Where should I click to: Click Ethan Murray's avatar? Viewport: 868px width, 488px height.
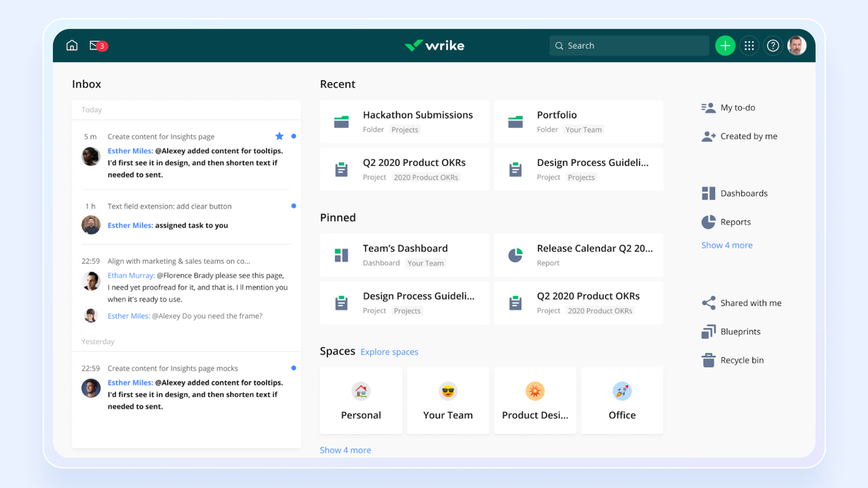click(91, 281)
